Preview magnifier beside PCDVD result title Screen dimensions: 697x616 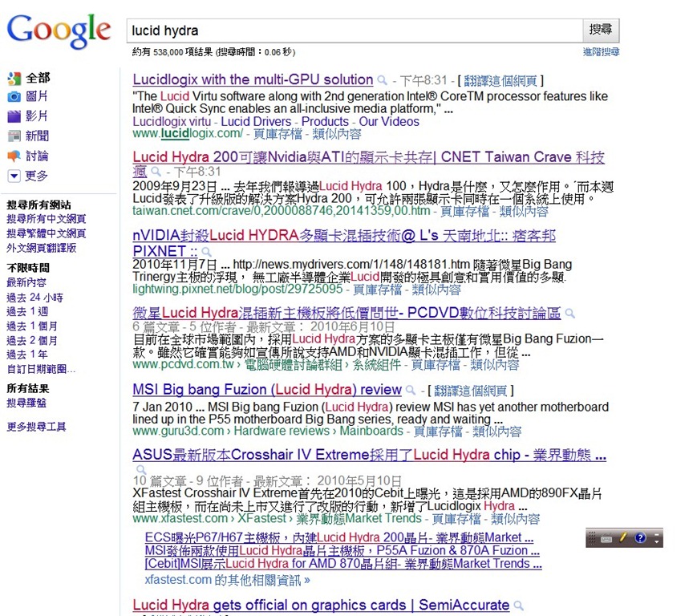tap(569, 314)
